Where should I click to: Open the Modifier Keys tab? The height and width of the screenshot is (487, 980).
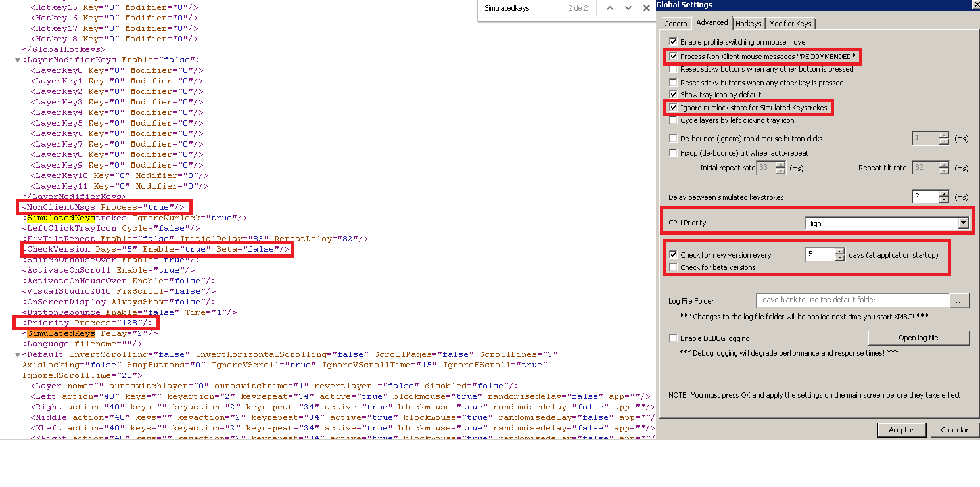pos(790,24)
